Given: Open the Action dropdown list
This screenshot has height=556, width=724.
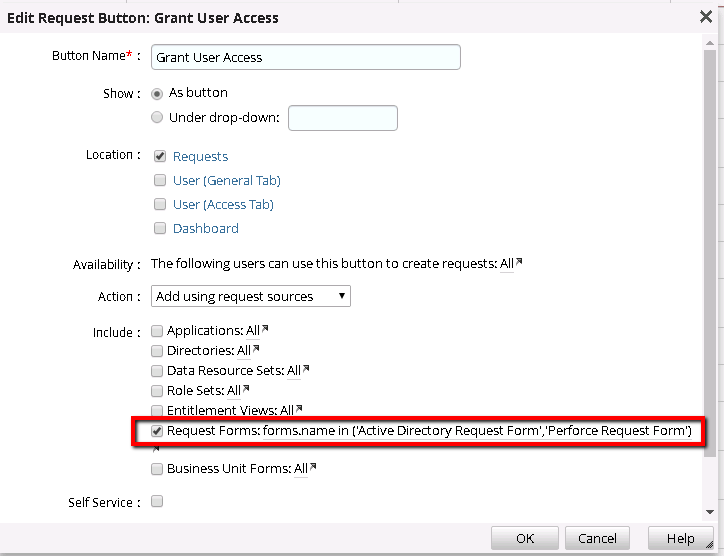Looking at the screenshot, I should pos(251,296).
